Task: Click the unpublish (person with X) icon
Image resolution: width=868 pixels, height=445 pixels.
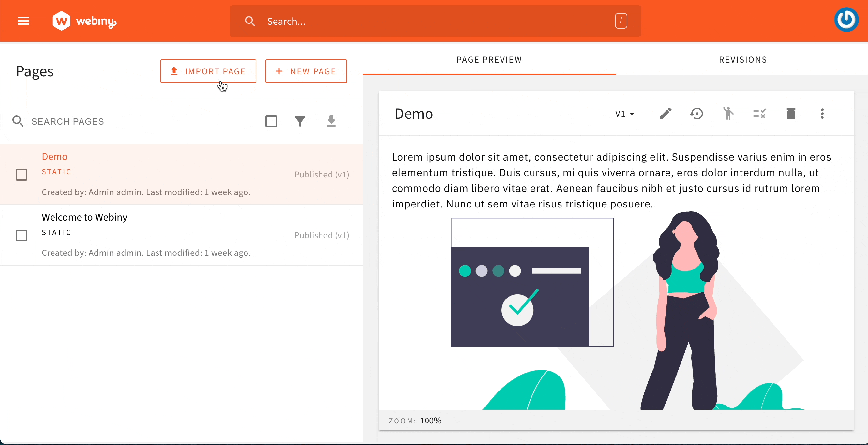Action: (x=728, y=114)
